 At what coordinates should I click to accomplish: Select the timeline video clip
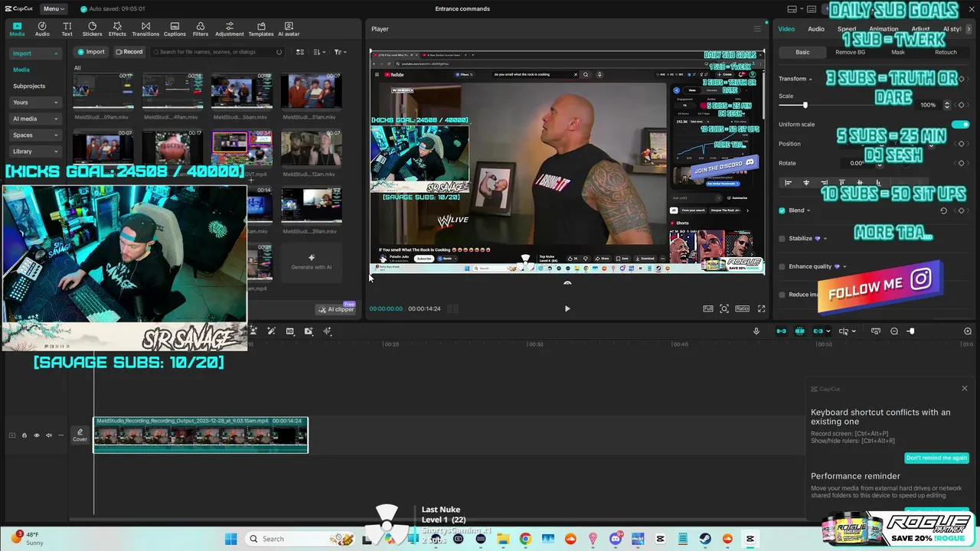click(201, 435)
